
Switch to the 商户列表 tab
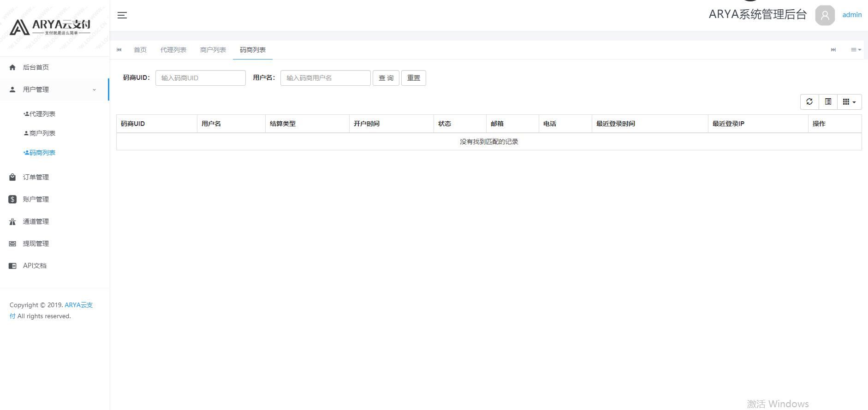coord(213,50)
